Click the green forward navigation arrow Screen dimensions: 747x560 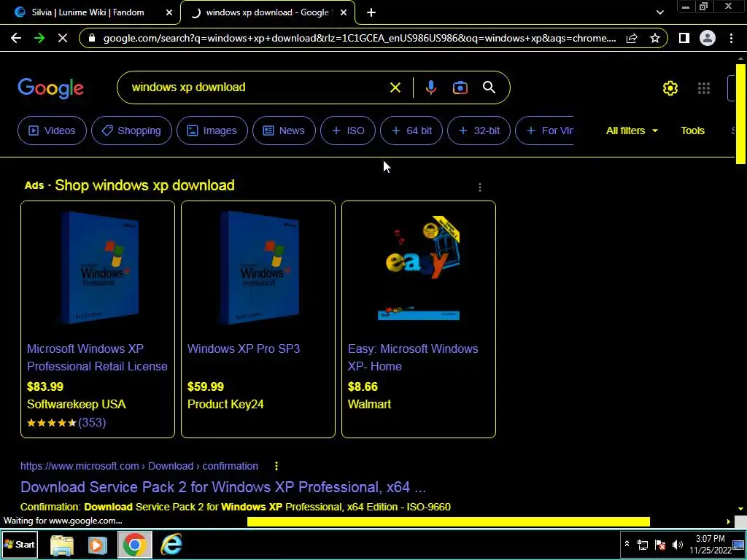point(39,38)
